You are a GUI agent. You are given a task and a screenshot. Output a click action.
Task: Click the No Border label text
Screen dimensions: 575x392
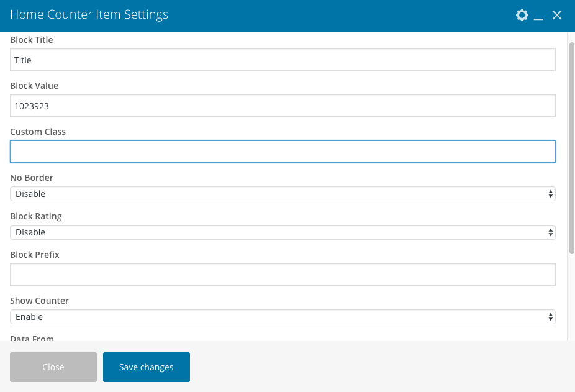point(32,178)
